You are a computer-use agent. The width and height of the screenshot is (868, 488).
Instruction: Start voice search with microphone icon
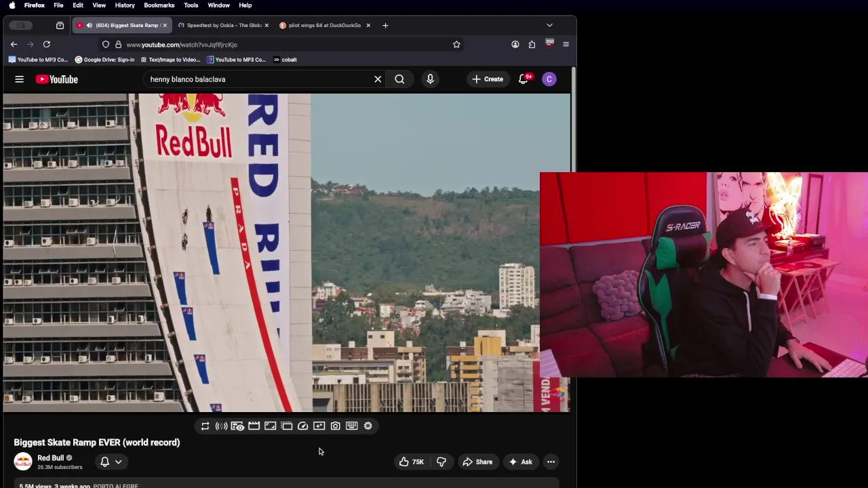tap(430, 79)
